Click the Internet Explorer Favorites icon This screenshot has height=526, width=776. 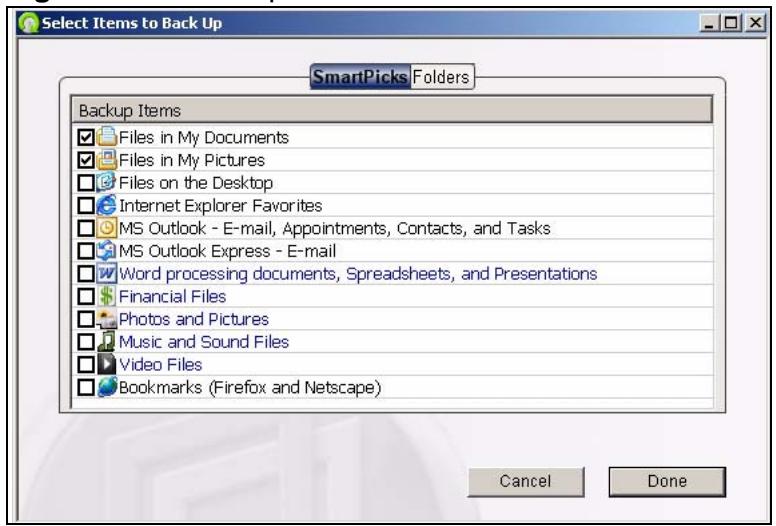click(x=106, y=205)
